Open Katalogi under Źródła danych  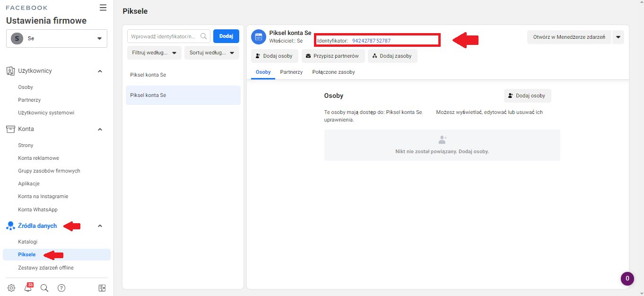pos(27,242)
